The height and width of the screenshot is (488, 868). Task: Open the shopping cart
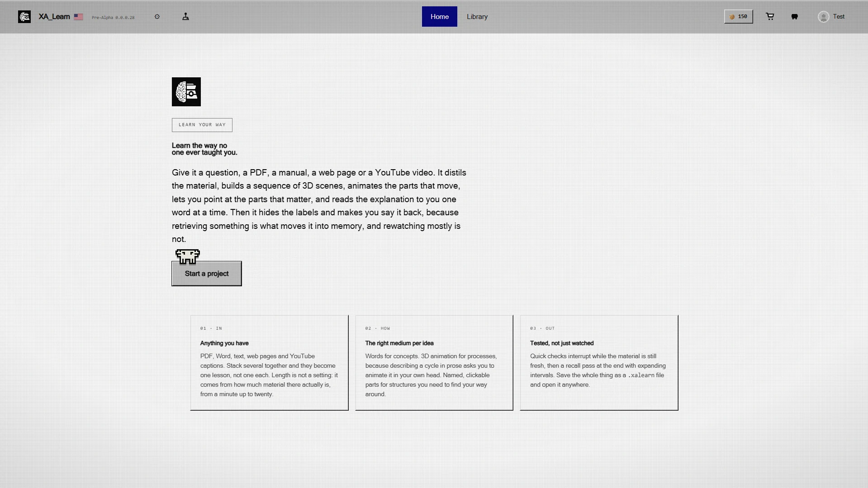[770, 17]
